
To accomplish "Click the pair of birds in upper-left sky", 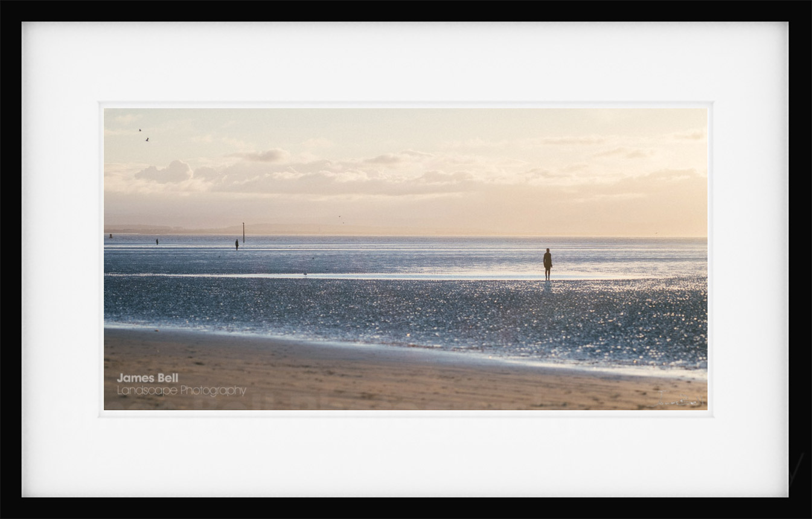I will tap(143, 135).
